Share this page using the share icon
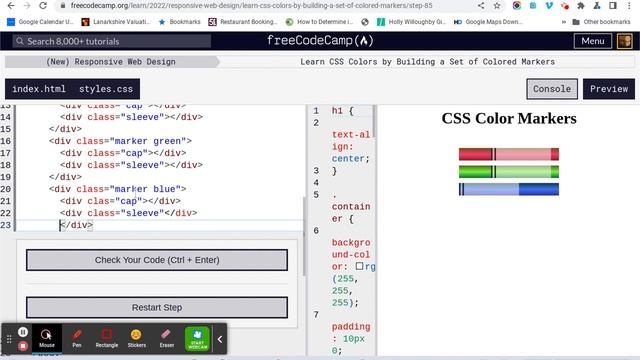Image resolution: width=640 pixels, height=360 pixels. pos(481,6)
